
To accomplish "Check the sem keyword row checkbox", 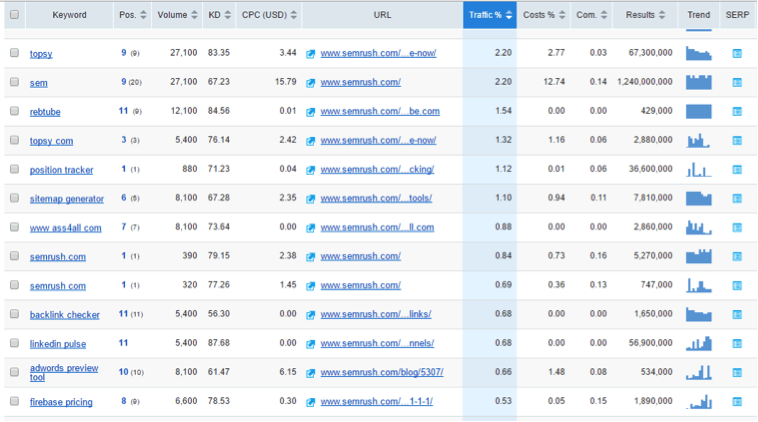I will [x=15, y=82].
